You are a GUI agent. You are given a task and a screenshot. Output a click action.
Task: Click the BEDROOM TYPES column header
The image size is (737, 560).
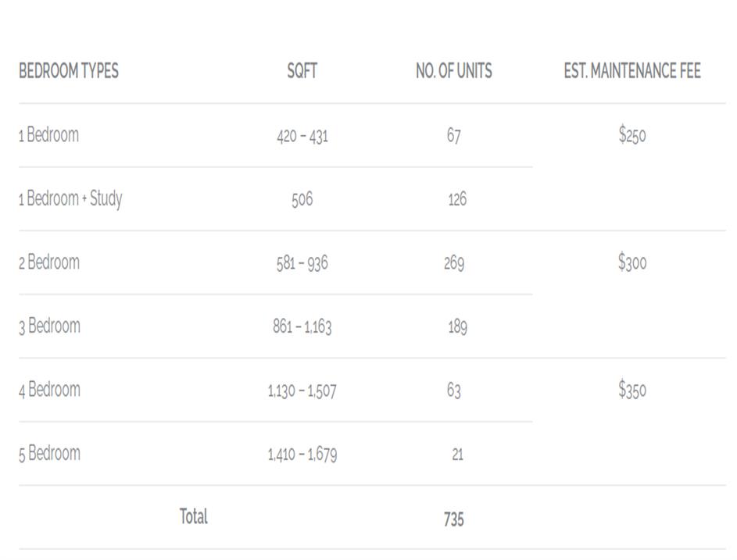pyautogui.click(x=69, y=72)
